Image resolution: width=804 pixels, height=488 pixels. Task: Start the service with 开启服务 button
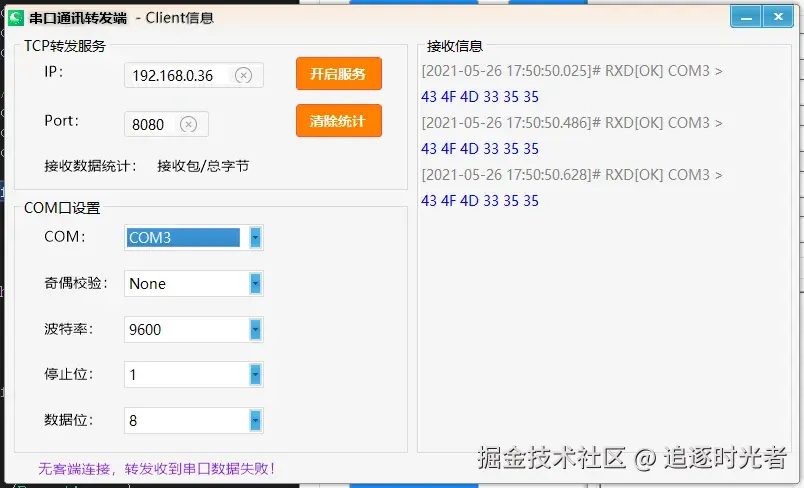click(338, 73)
